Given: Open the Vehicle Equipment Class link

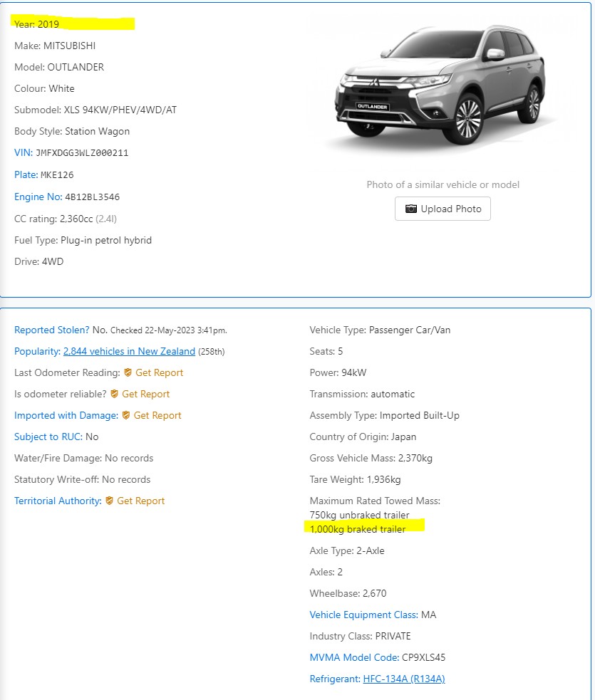Looking at the screenshot, I should click(x=363, y=615).
